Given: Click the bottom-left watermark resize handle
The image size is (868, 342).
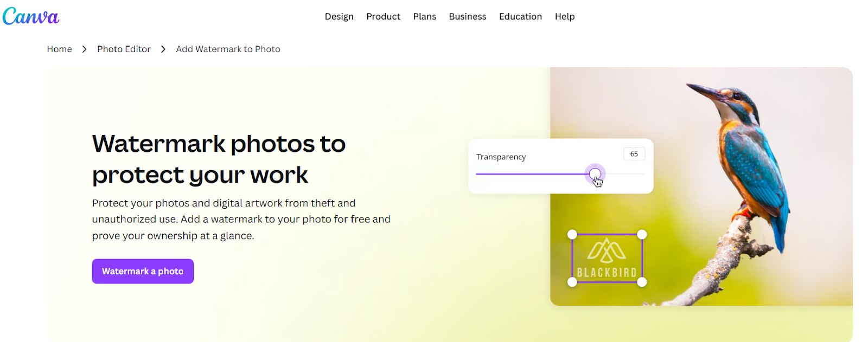Looking at the screenshot, I should click(572, 282).
